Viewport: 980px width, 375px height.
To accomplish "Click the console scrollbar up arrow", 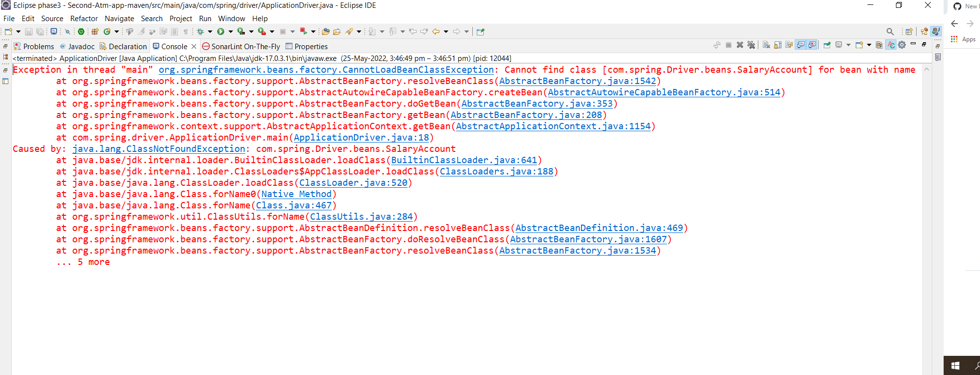I will click(x=926, y=69).
